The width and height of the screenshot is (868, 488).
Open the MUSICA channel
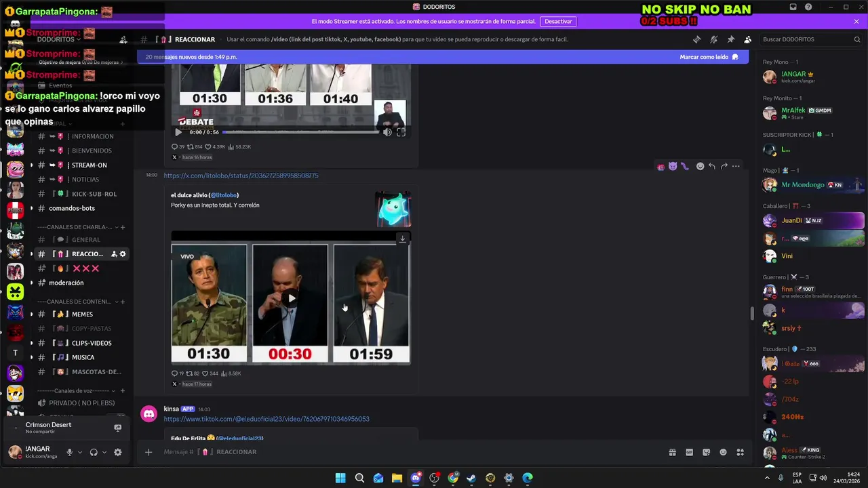pyautogui.click(x=81, y=357)
